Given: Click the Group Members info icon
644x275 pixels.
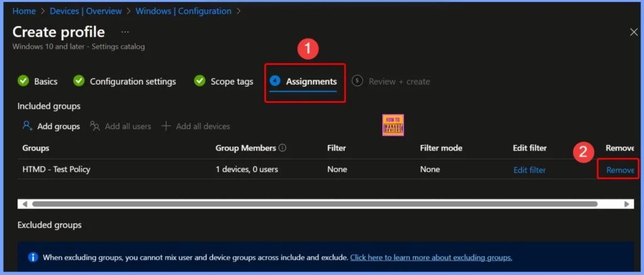Looking at the screenshot, I should (x=282, y=148).
